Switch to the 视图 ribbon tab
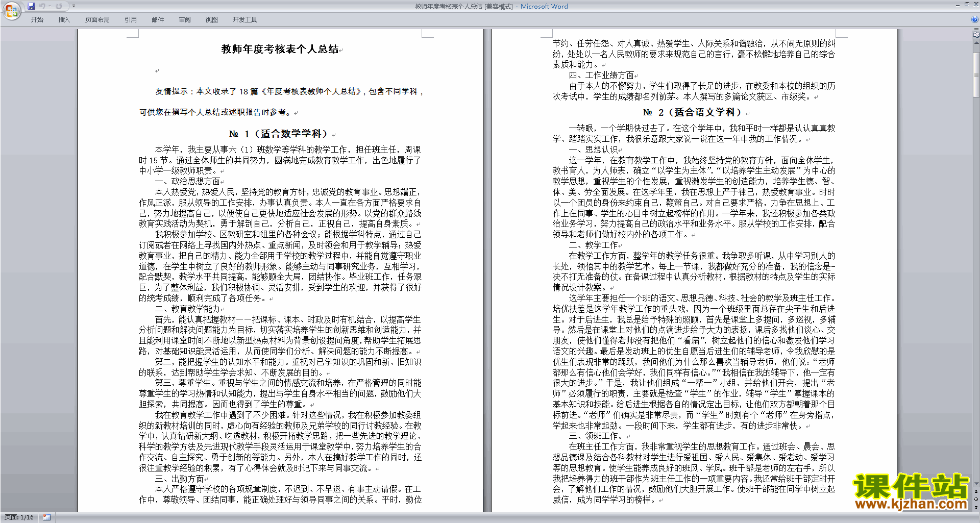The width and height of the screenshot is (980, 523). (211, 20)
